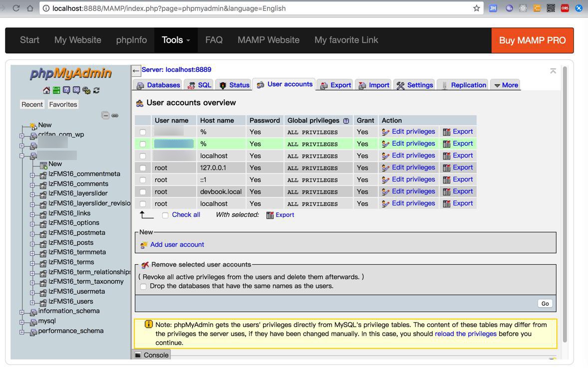This screenshot has width=588, height=368.
Task: Click reload the privileges link
Action: 465,334
